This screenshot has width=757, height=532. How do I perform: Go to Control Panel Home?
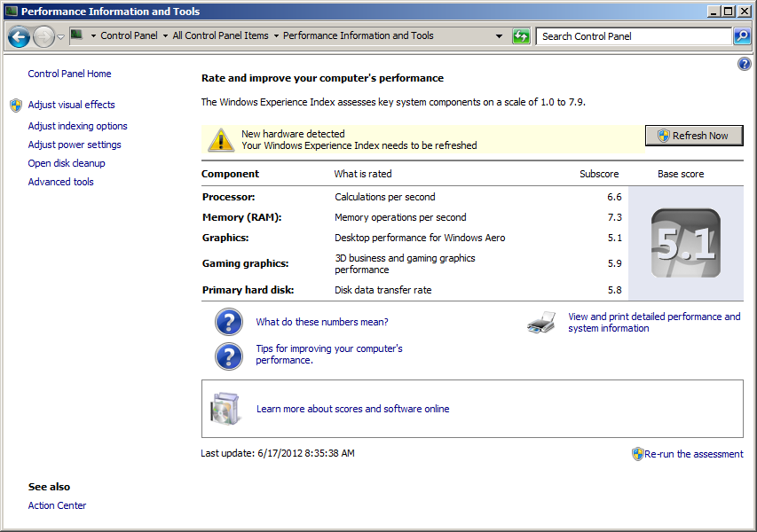(69, 74)
